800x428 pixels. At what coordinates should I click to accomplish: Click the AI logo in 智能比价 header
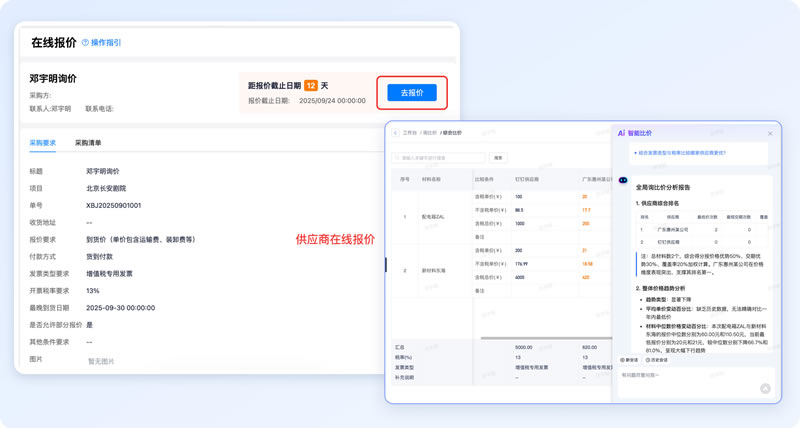click(621, 133)
